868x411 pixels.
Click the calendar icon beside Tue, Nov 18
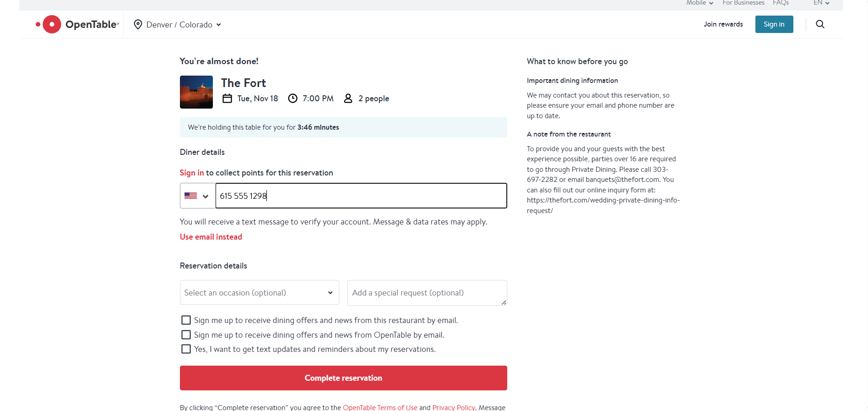[227, 99]
